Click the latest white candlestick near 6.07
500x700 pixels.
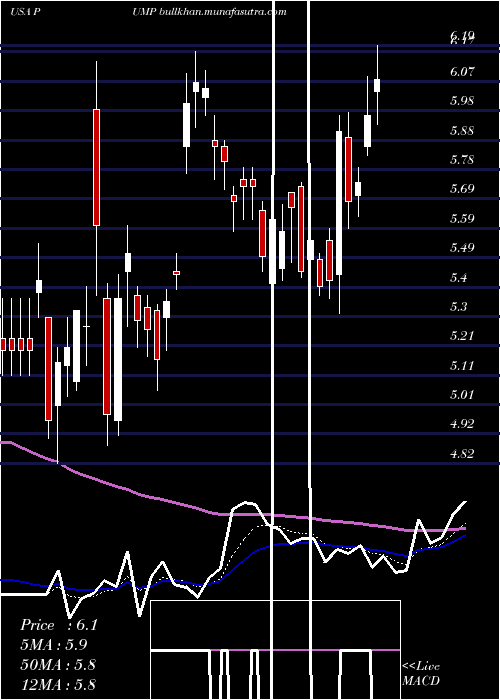pos(377,85)
